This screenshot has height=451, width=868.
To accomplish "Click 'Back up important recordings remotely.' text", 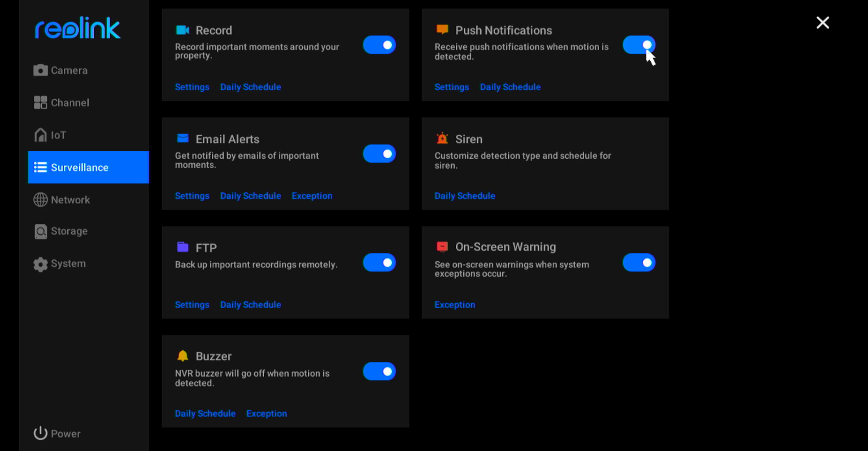I will click(x=256, y=265).
